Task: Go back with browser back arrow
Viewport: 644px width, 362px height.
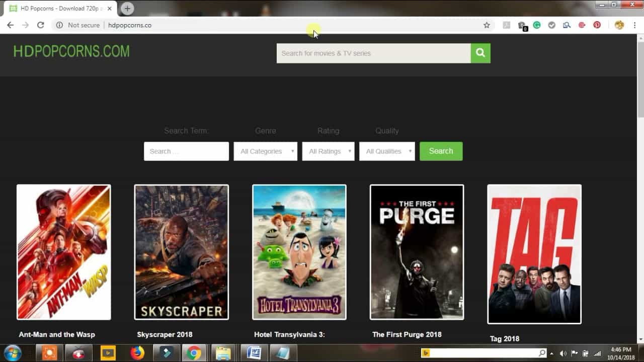Action: tap(10, 25)
